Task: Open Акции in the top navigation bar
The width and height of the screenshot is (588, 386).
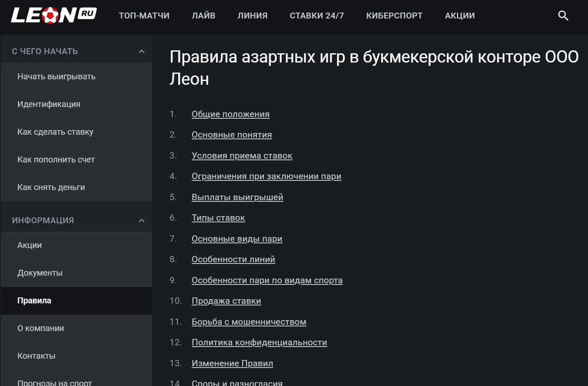Action: 460,16
